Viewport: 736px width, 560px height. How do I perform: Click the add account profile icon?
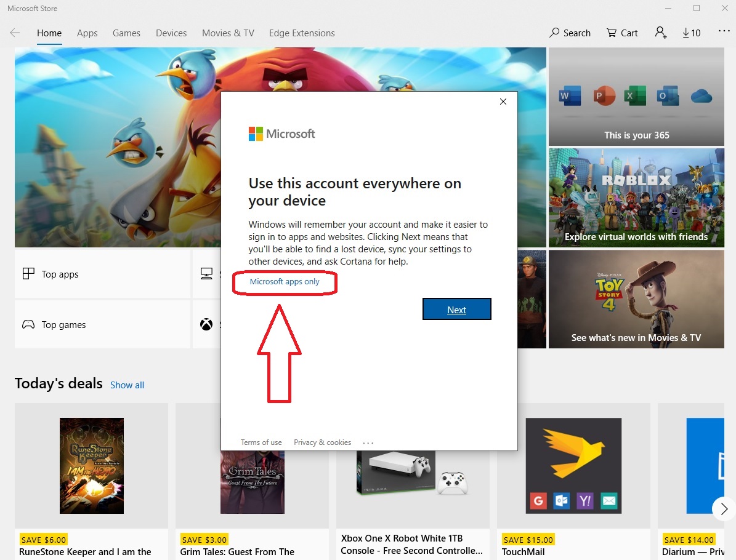pyautogui.click(x=660, y=33)
